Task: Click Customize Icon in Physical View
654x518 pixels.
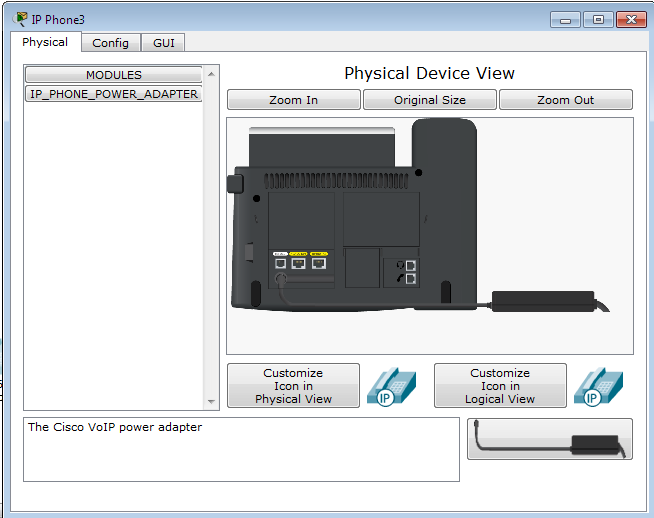Action: coord(293,386)
